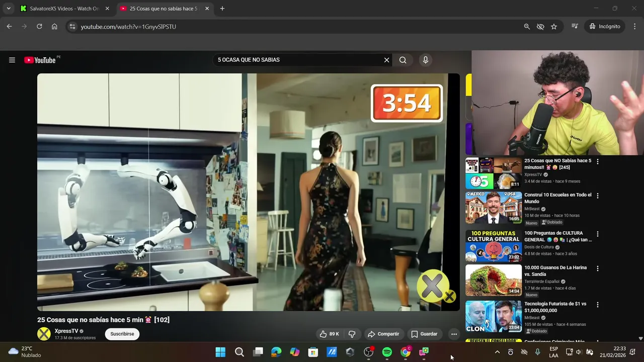Open options for '25 Cosas que NO Sabías' [245]
Viewport: 644px width, 362px height.
coord(598,162)
